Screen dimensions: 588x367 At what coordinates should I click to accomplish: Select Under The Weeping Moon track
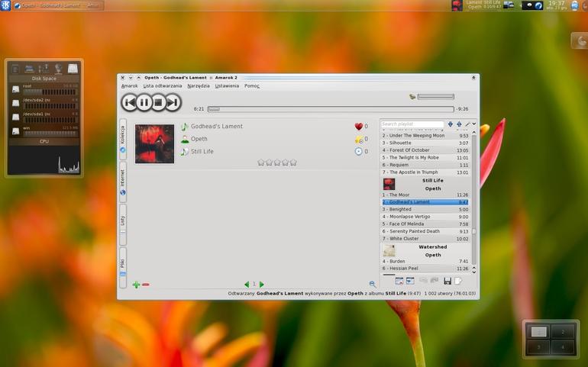pyautogui.click(x=425, y=136)
